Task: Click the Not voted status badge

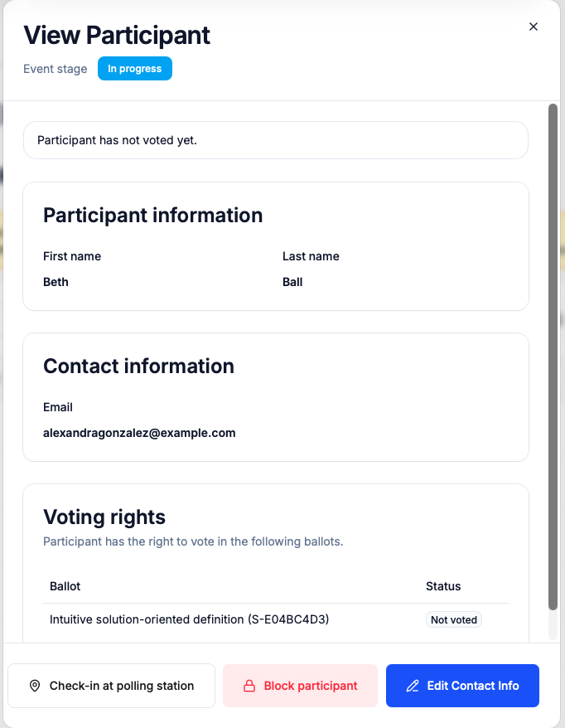Action: (x=453, y=619)
